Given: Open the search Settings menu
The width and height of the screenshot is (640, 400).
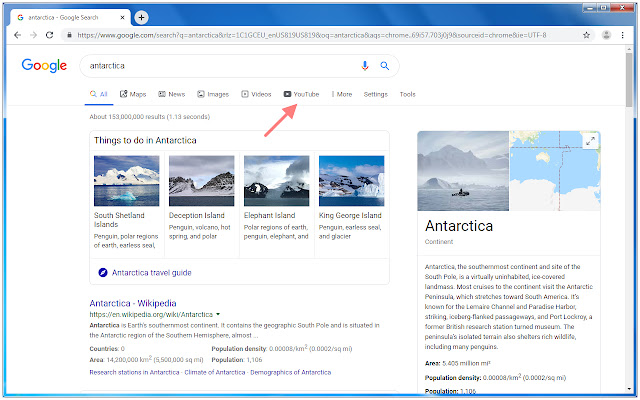Looking at the screenshot, I should click(376, 94).
